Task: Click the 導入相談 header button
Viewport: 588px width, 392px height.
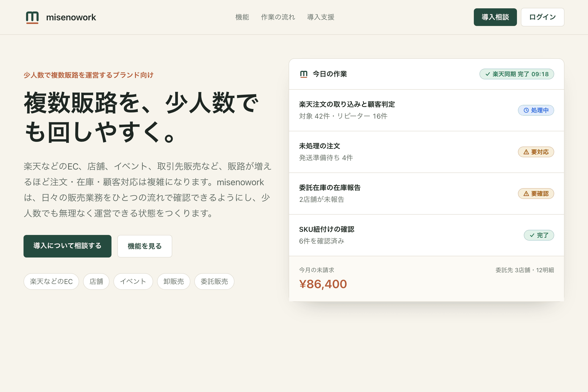Action: click(495, 17)
